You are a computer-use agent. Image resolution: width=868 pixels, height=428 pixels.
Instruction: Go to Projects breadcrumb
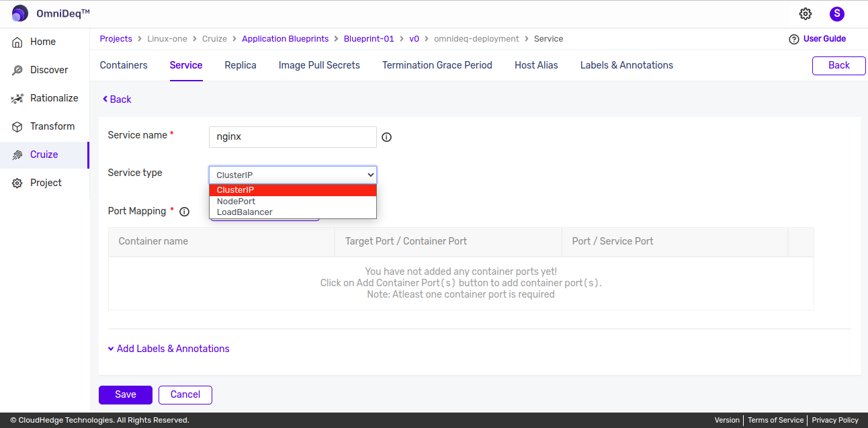tap(116, 39)
